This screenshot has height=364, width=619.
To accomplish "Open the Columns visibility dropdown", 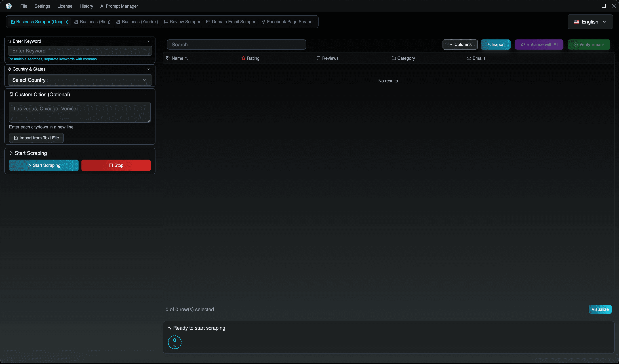I will 460,45.
